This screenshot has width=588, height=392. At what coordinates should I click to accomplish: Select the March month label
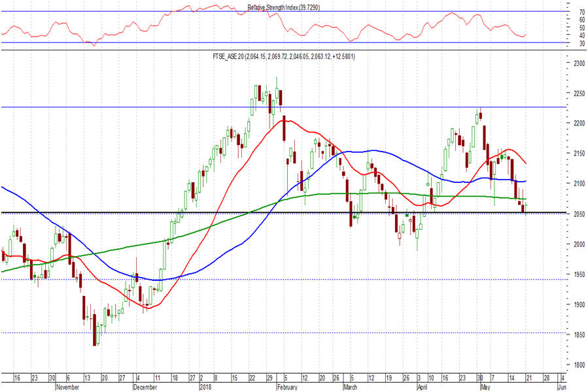(351, 387)
